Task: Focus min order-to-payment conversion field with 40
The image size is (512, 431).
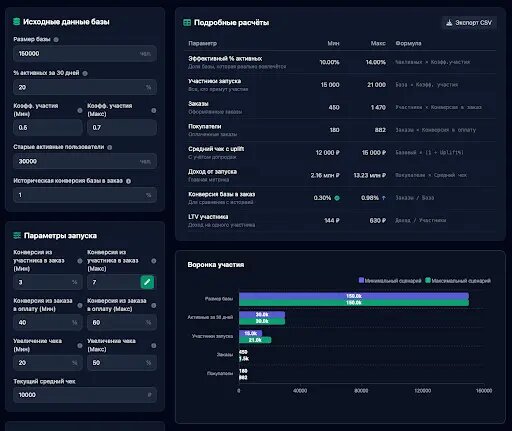Action: tap(48, 322)
